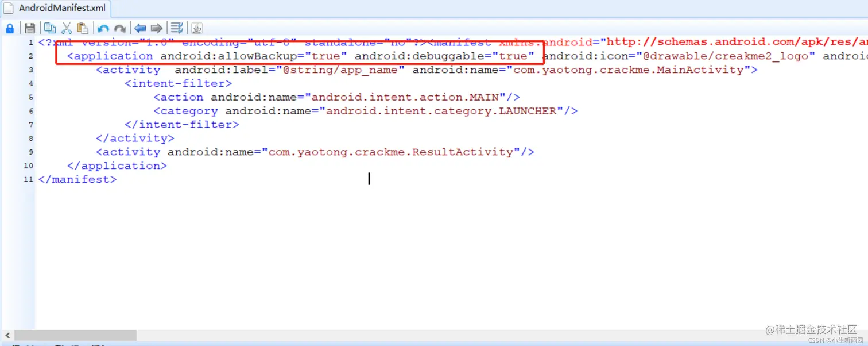Save the file with the floppy disk icon
868x346 pixels.
click(x=30, y=28)
